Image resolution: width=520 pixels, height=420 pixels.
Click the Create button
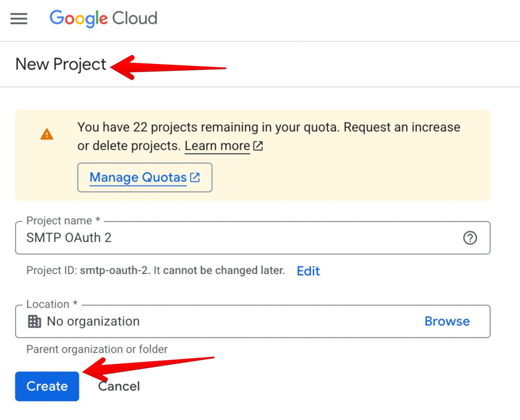[x=47, y=386]
